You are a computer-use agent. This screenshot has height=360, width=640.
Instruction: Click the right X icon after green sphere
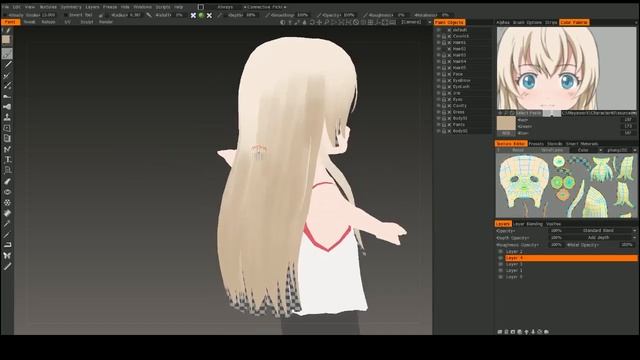point(209,15)
